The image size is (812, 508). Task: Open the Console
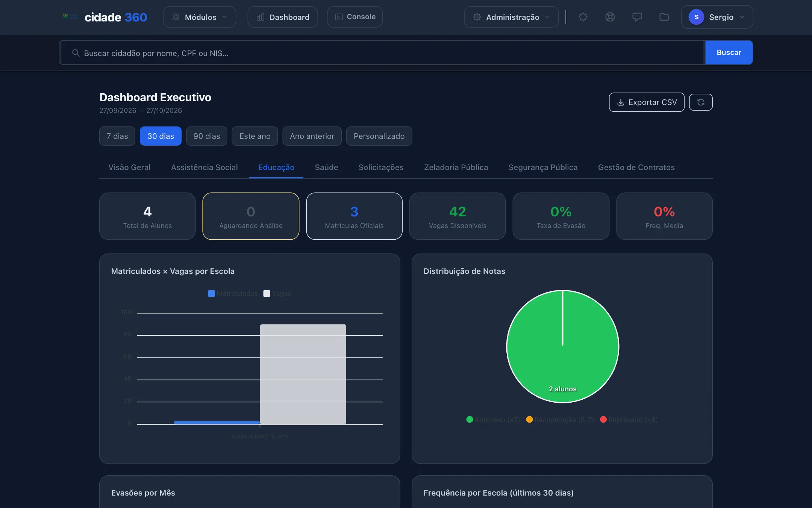point(355,17)
